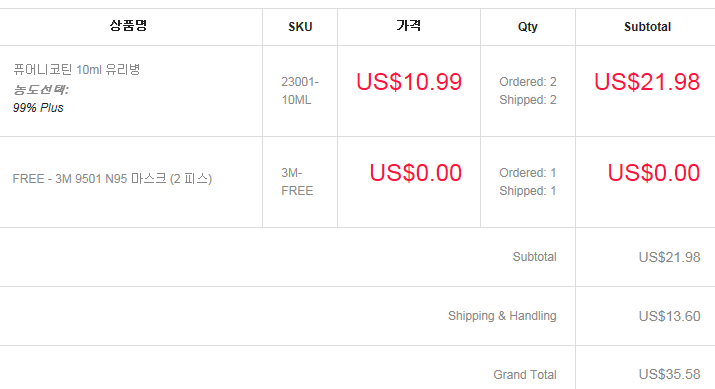This screenshot has width=715, height=389.
Task: Click the Shipped: 2 quantity text
Action: pos(528,99)
